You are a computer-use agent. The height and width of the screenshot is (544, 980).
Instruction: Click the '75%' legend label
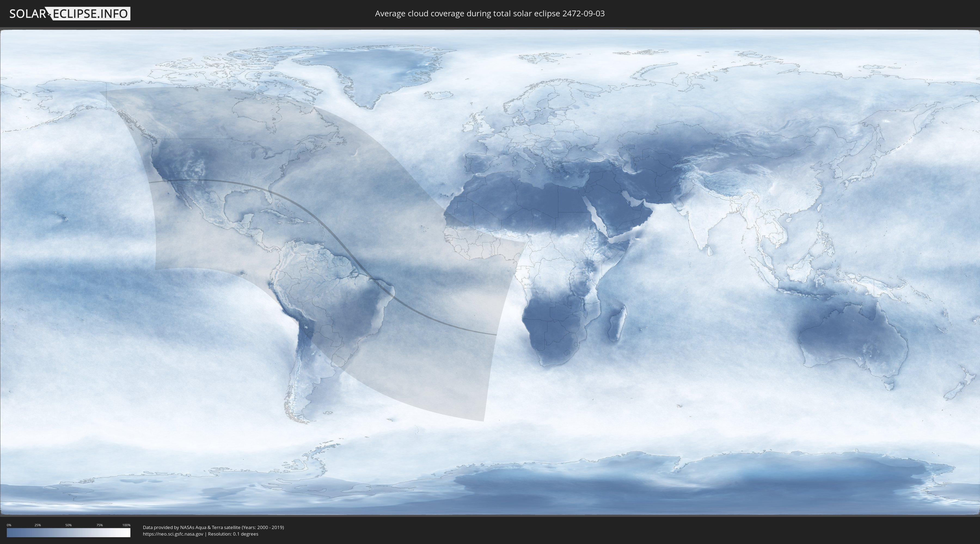99,525
